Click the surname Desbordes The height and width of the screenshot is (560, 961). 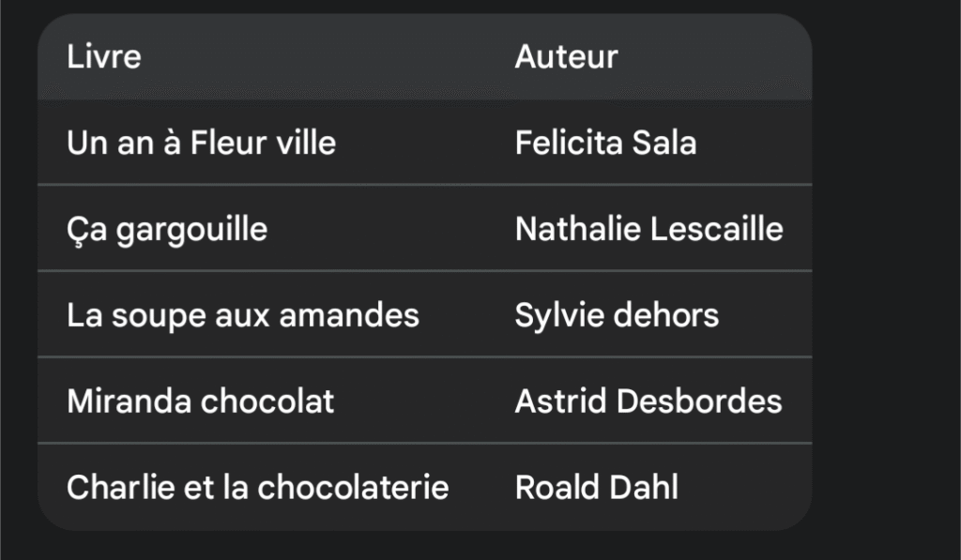(699, 401)
